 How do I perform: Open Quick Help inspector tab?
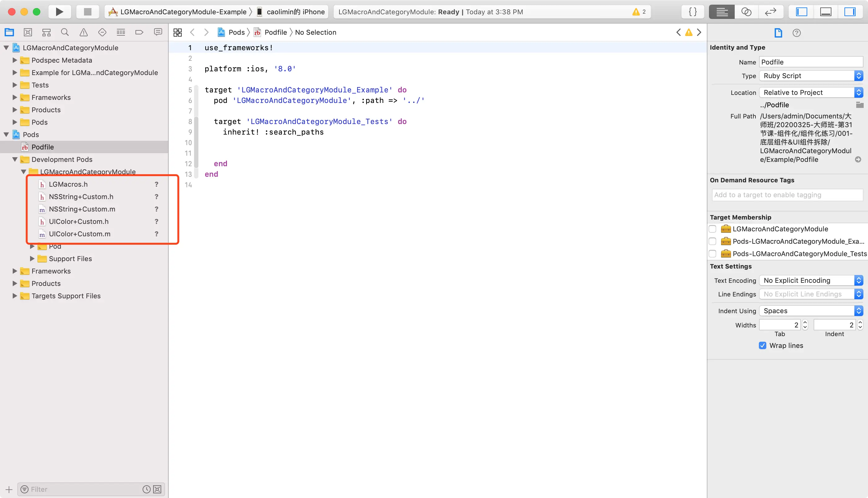click(796, 33)
